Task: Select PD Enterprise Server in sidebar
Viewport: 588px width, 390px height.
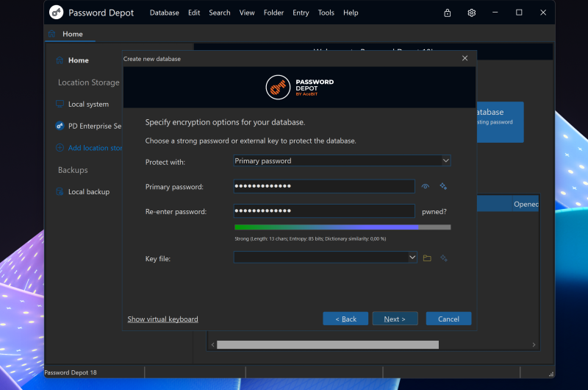Action: 95,126
